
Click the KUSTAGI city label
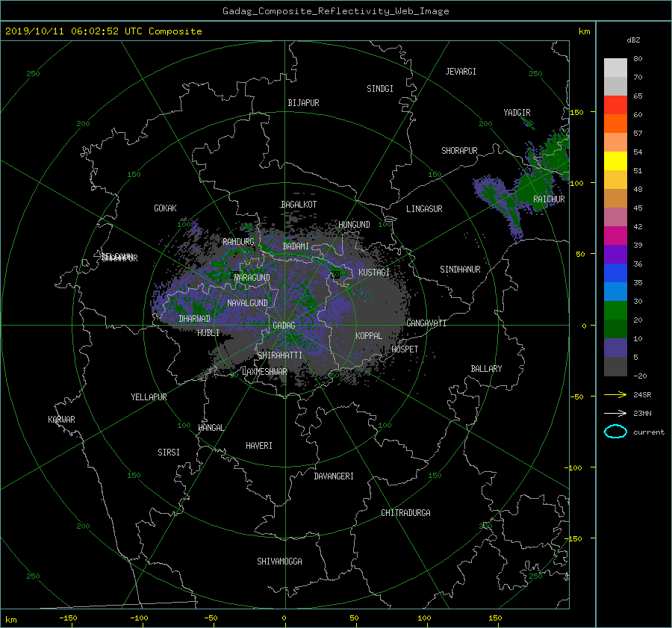click(374, 273)
